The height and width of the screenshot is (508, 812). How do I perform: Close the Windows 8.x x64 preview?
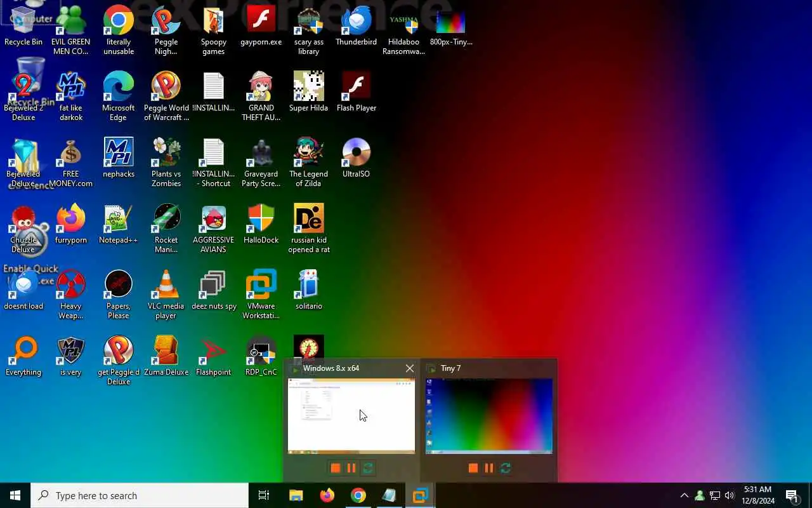(410, 368)
